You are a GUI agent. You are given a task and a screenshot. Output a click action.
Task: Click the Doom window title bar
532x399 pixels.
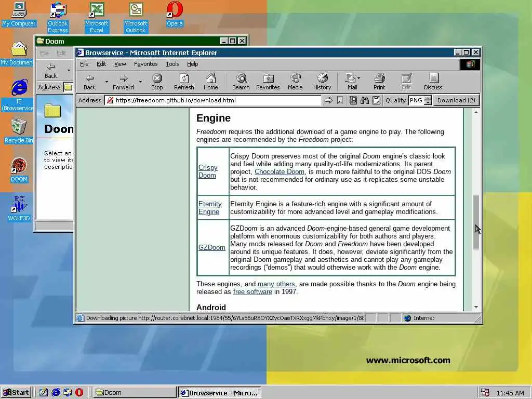pyautogui.click(x=142, y=41)
